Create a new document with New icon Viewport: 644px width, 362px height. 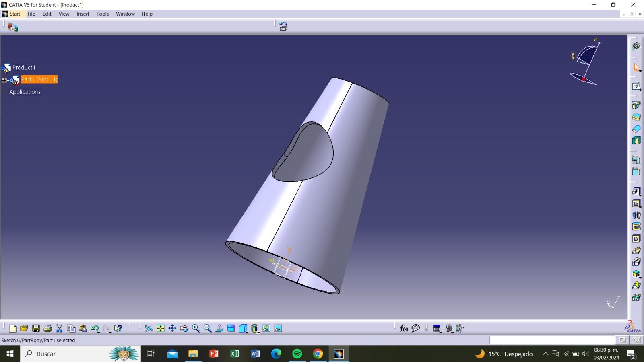point(12,329)
